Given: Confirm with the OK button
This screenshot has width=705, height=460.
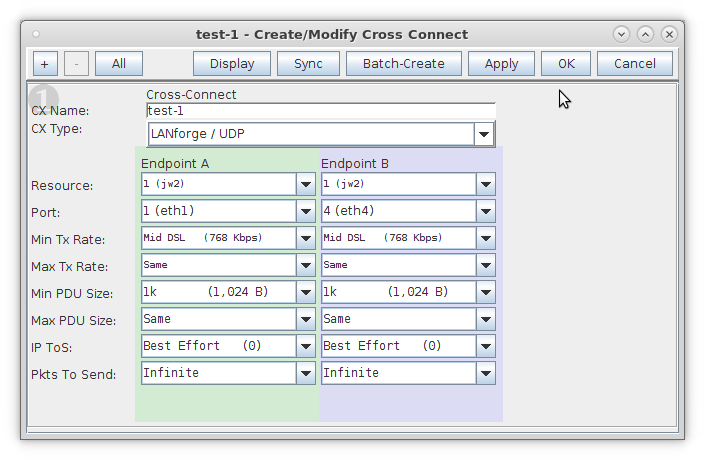Looking at the screenshot, I should pos(566,64).
